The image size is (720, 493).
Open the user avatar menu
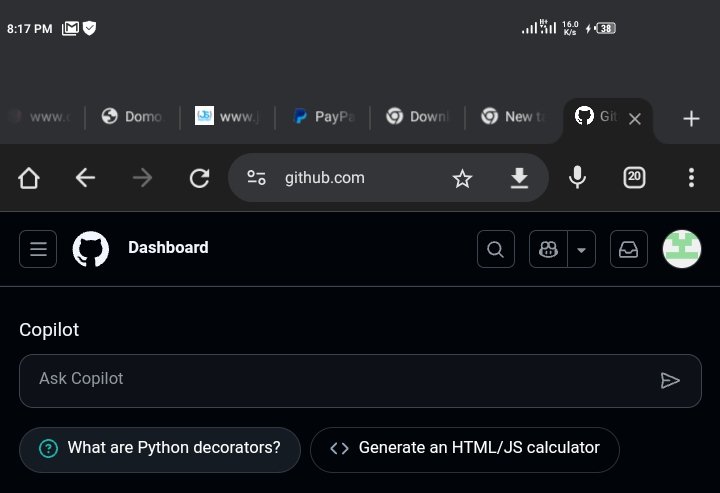[682, 249]
